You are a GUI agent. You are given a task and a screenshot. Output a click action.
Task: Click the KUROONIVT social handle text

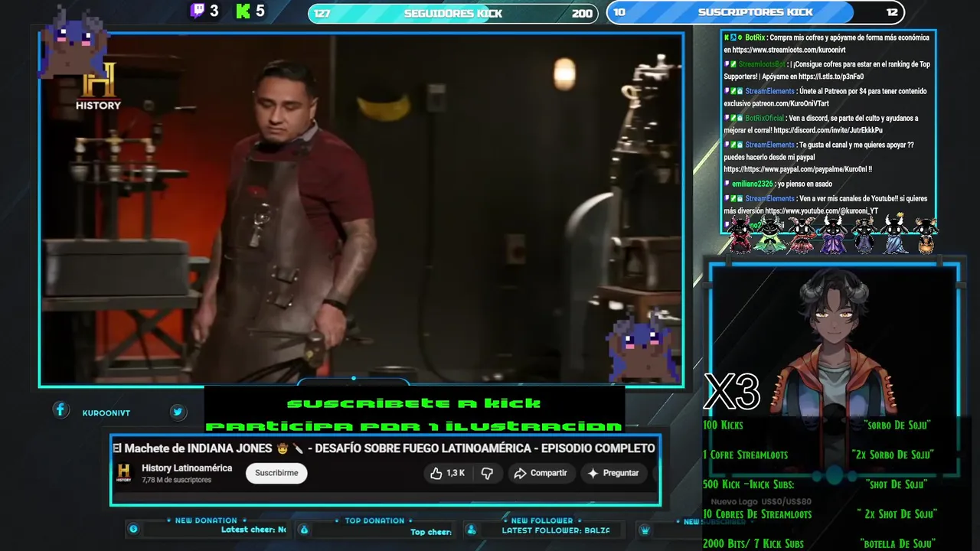pos(106,413)
